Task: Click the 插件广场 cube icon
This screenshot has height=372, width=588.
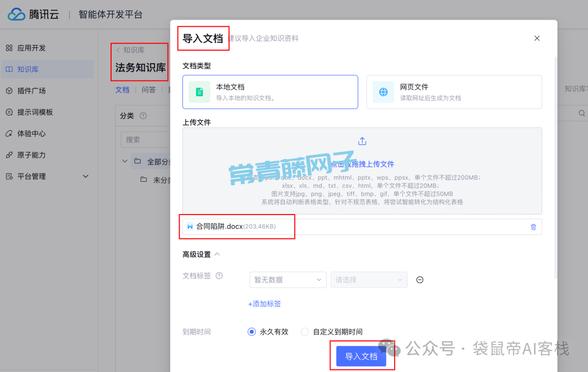Action: click(9, 91)
